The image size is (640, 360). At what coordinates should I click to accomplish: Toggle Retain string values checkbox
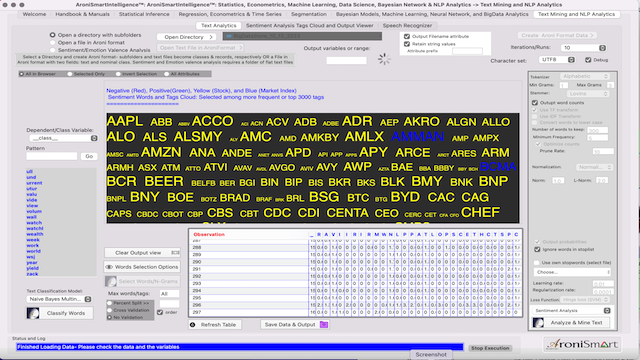coord(407,44)
